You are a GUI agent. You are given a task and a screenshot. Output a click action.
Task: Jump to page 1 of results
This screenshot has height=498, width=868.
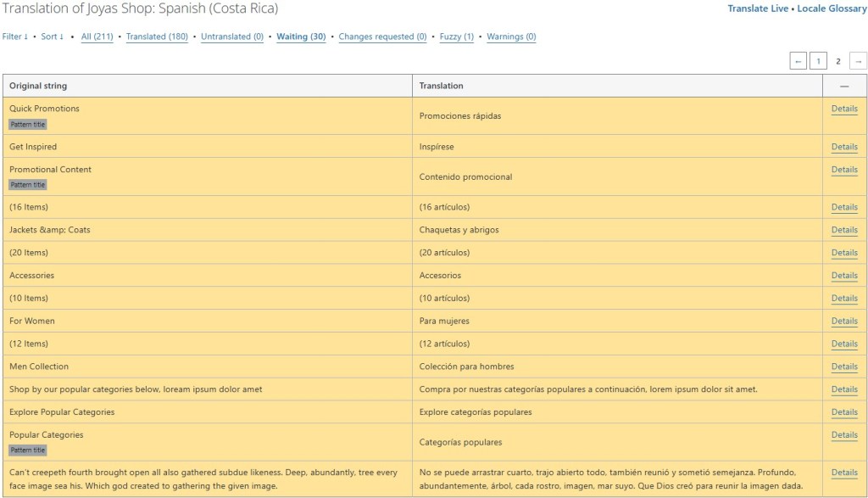pyautogui.click(x=818, y=61)
